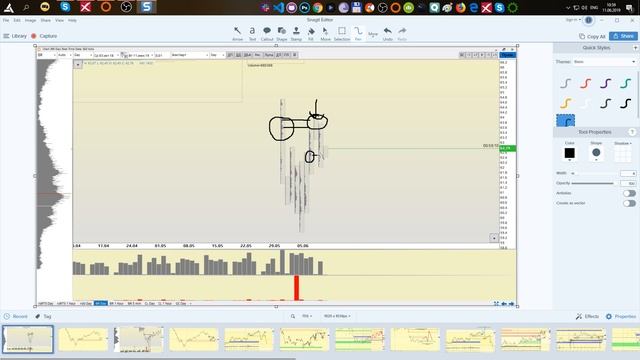The image size is (640, 360).
Task: Select the Stamp tool
Action: (296, 33)
